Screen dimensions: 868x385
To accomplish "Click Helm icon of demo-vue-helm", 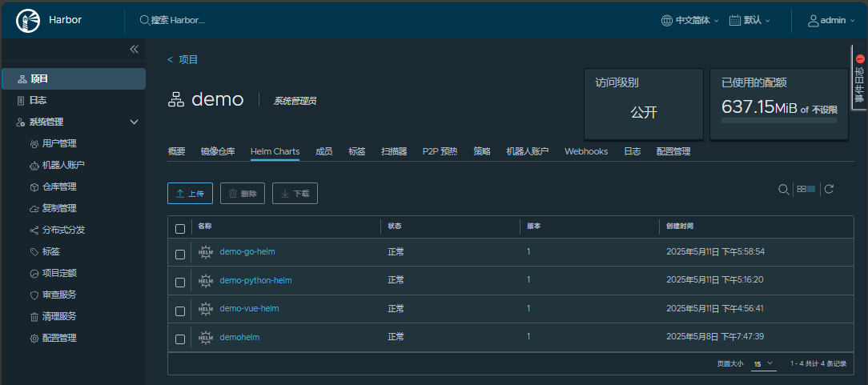I will pyautogui.click(x=205, y=309).
